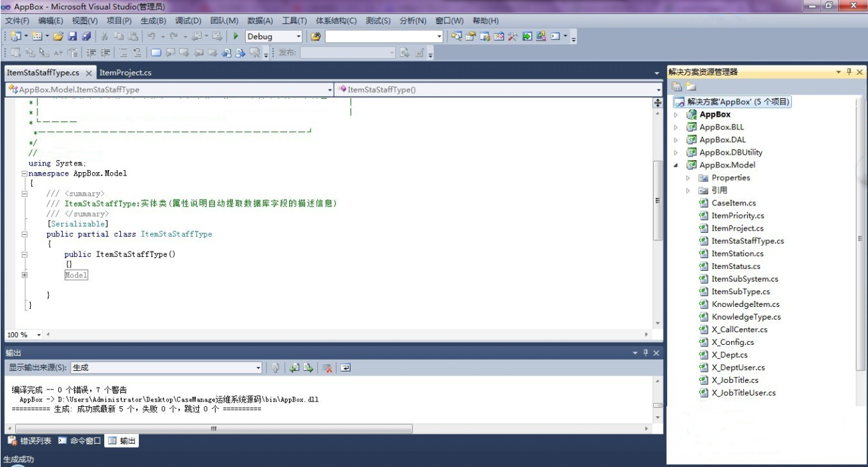The image size is (868, 467).
Task: Click the Cut scissors icon
Action: (x=105, y=37)
